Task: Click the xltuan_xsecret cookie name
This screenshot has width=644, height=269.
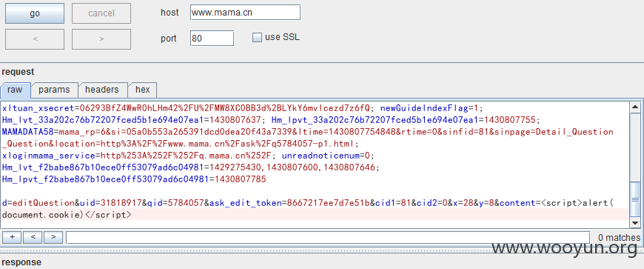Action: (x=38, y=108)
